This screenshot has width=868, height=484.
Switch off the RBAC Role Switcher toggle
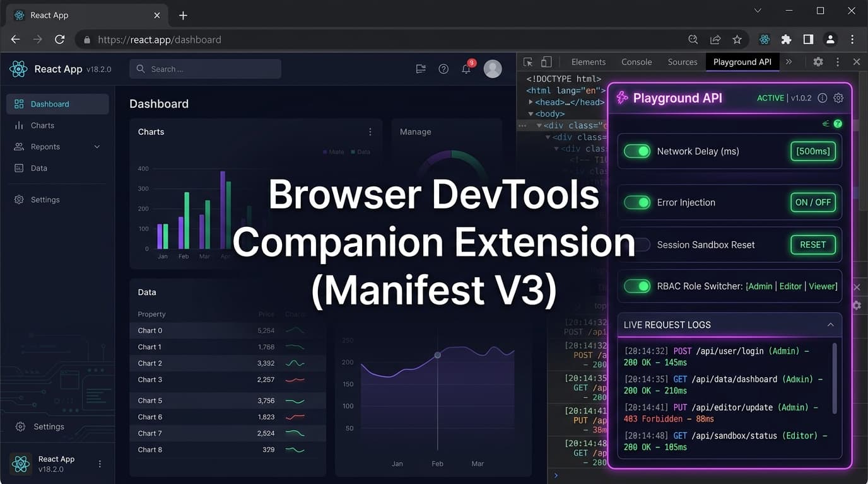pos(637,286)
